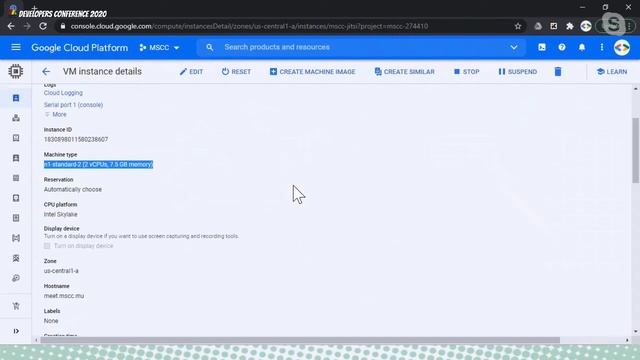Open the Cloud Logging link
This screenshot has height=360, width=640.
coord(63,93)
